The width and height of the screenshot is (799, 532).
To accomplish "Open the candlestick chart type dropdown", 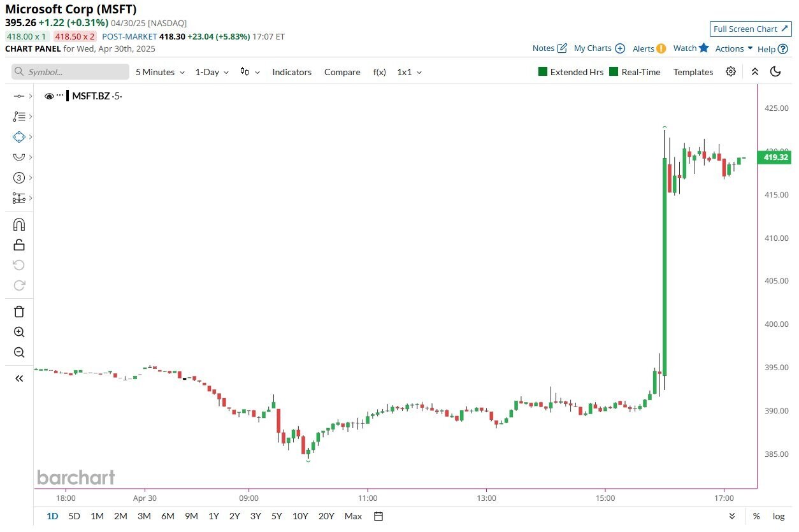I will point(250,72).
